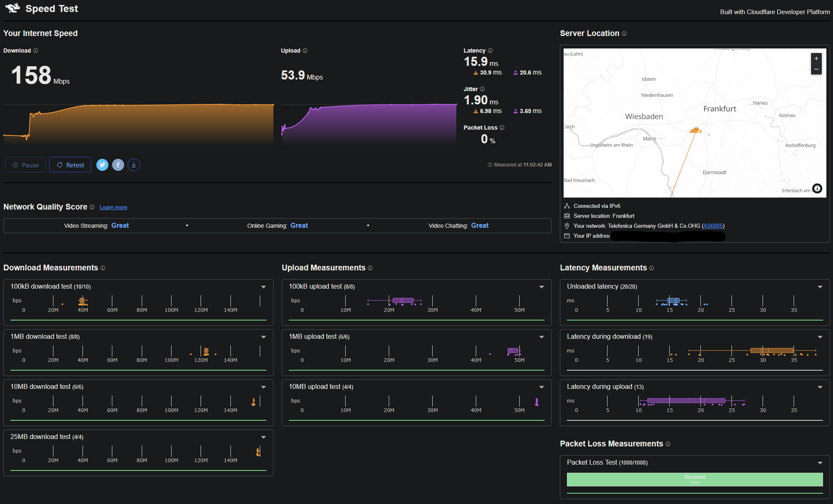The image size is (833, 504).
Task: Collapse the Packet Loss Test panel
Action: tap(820, 463)
